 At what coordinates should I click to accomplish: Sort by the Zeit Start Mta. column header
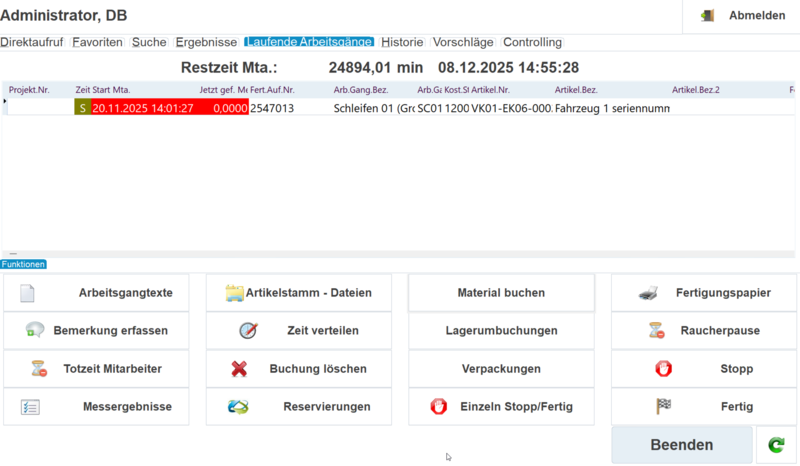pos(102,90)
